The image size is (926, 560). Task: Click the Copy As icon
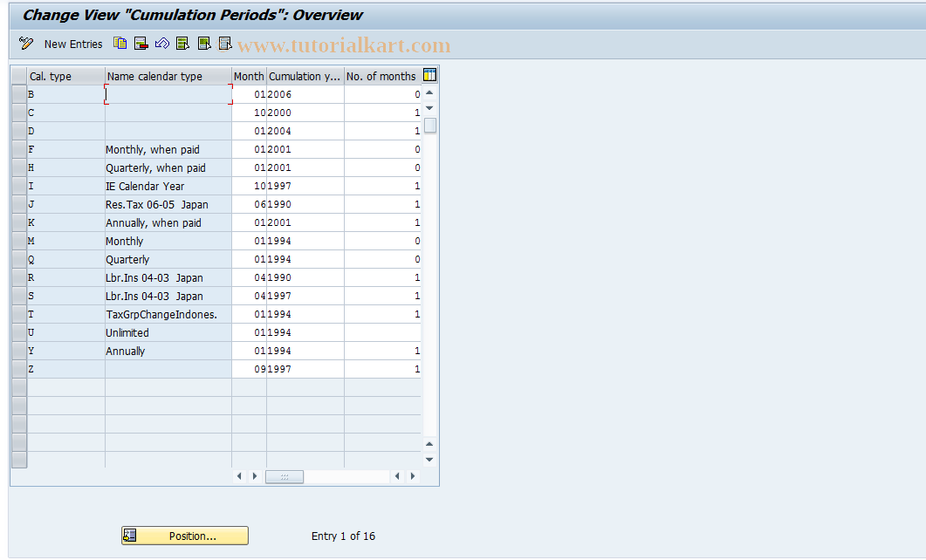pos(120,43)
